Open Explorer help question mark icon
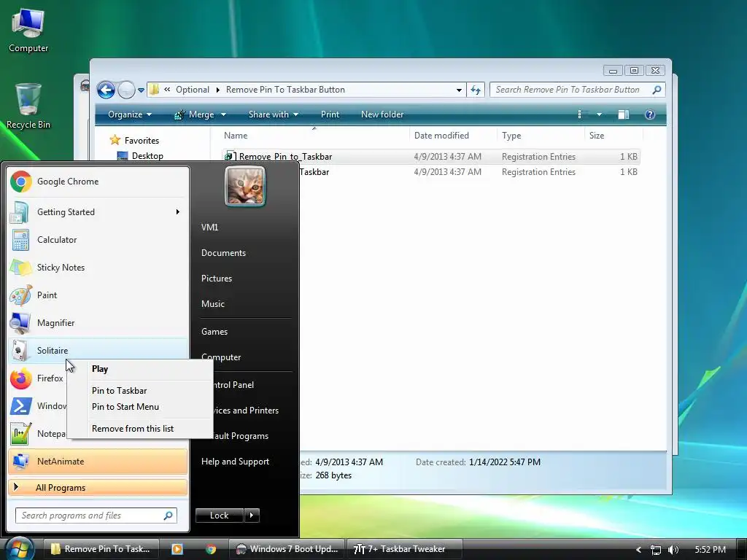This screenshot has width=747, height=560. [650, 114]
